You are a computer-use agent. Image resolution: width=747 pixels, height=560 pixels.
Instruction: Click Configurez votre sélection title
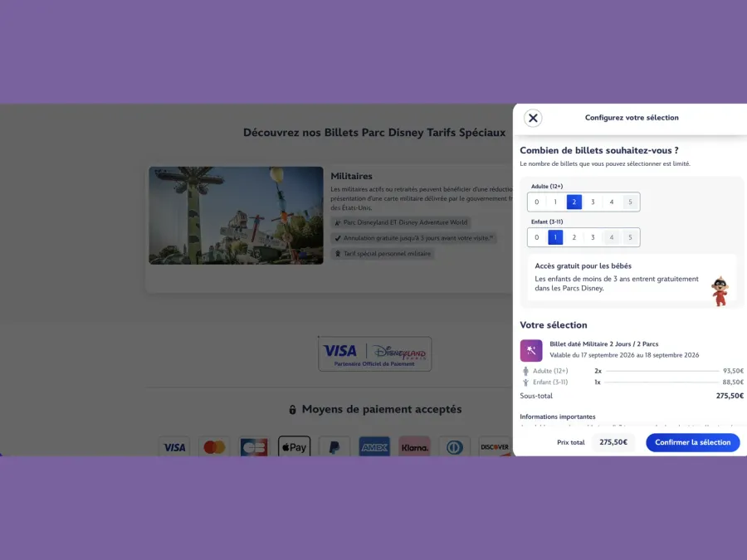click(x=632, y=118)
